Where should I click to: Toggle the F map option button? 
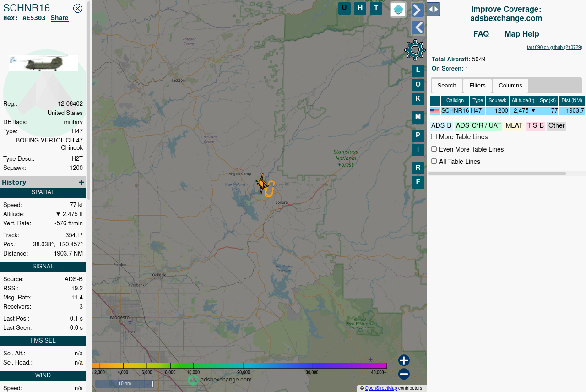418,182
